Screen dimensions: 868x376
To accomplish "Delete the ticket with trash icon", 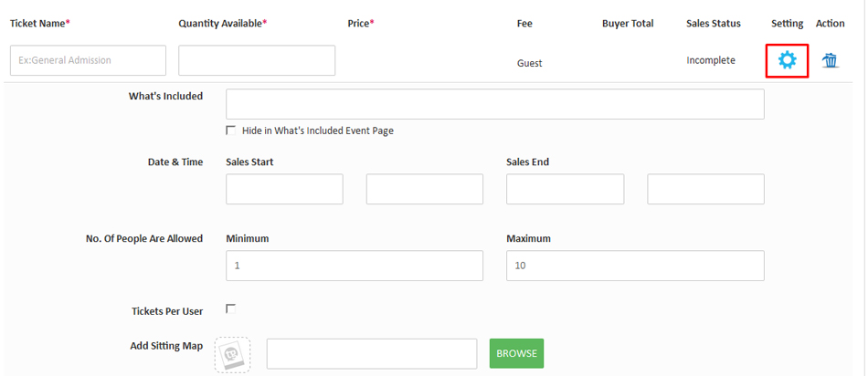I will (x=830, y=61).
